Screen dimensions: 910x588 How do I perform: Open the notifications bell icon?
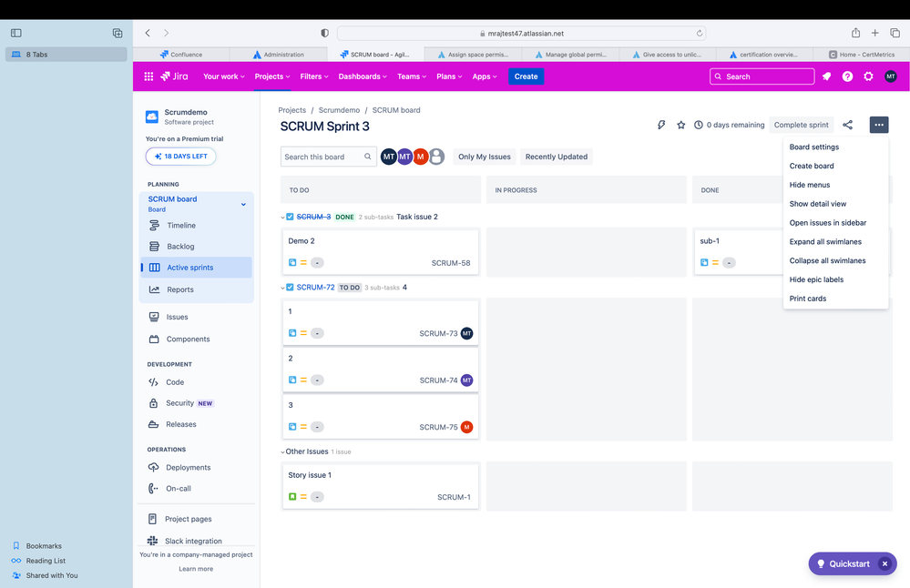coord(826,76)
